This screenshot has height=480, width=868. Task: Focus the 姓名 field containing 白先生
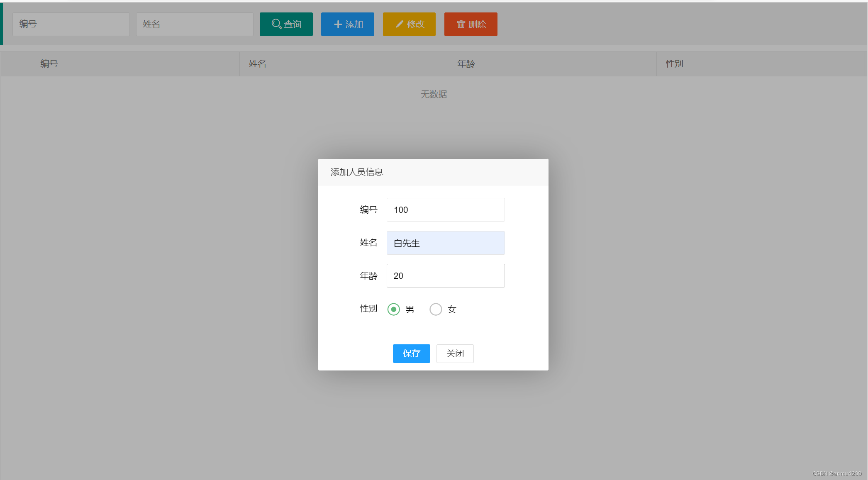446,243
